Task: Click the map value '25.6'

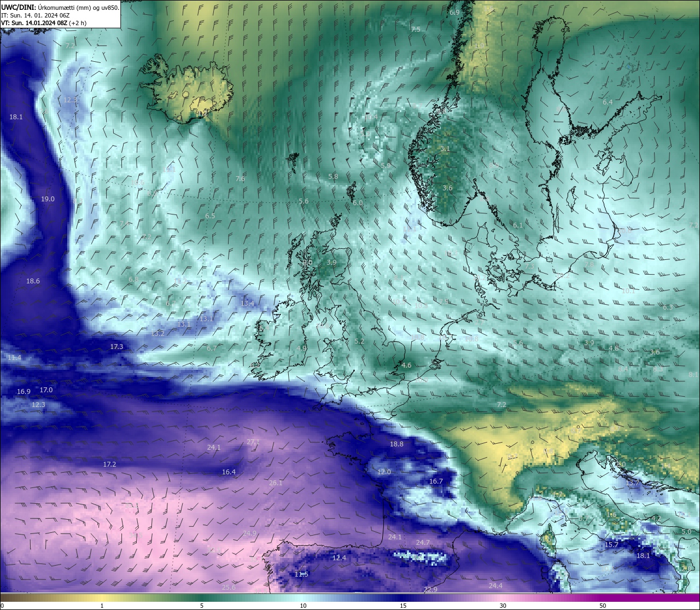Action: pos(229,587)
